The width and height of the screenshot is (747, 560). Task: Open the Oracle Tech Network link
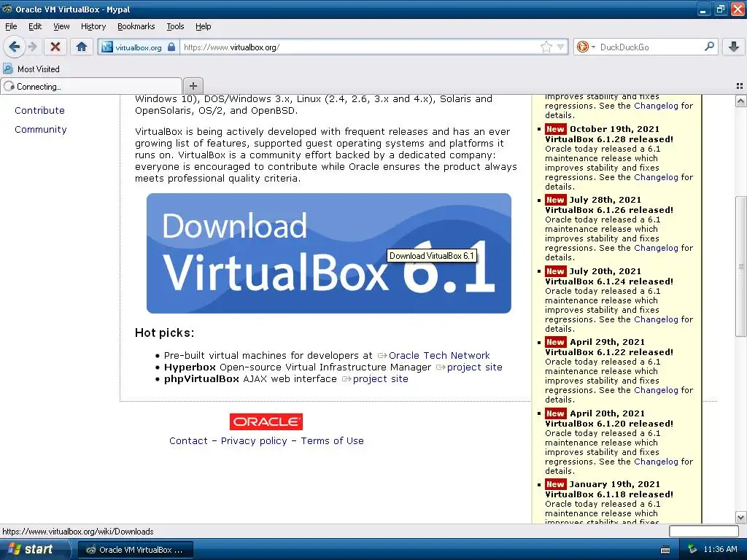click(x=438, y=356)
